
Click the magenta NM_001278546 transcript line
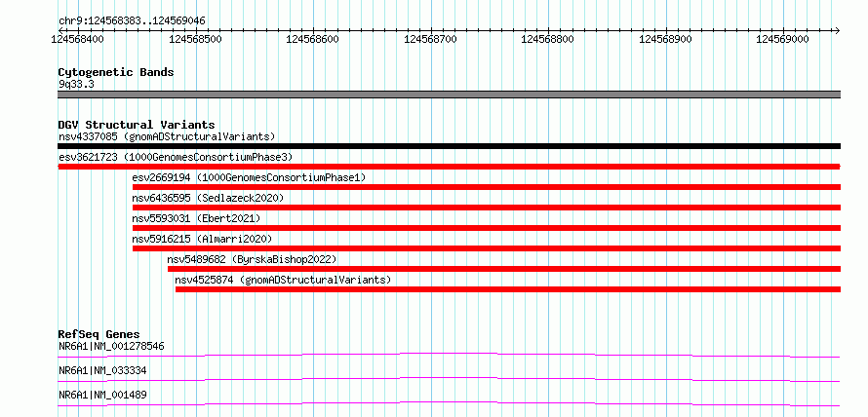(450, 355)
